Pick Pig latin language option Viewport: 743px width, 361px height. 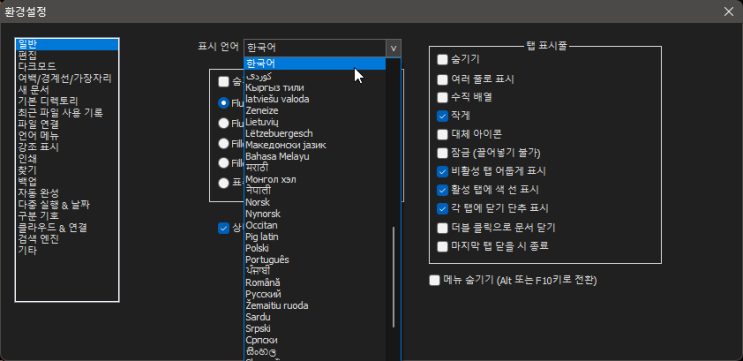pyautogui.click(x=315, y=236)
